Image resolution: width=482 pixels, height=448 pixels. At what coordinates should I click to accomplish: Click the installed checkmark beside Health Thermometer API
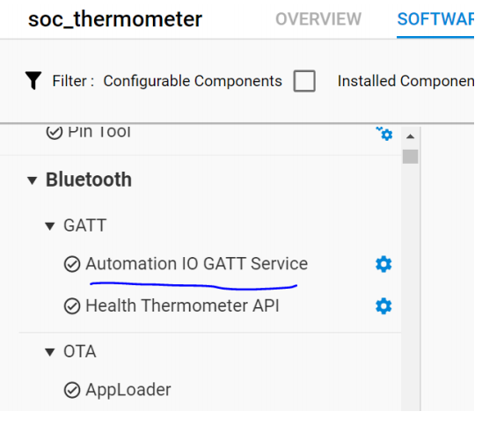pyautogui.click(x=72, y=306)
